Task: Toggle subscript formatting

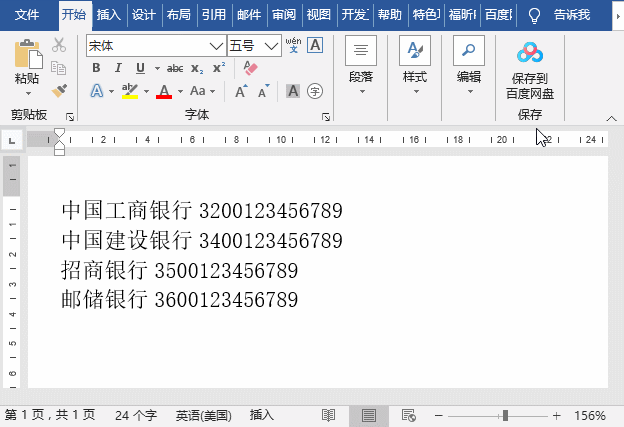Action: pyautogui.click(x=197, y=68)
